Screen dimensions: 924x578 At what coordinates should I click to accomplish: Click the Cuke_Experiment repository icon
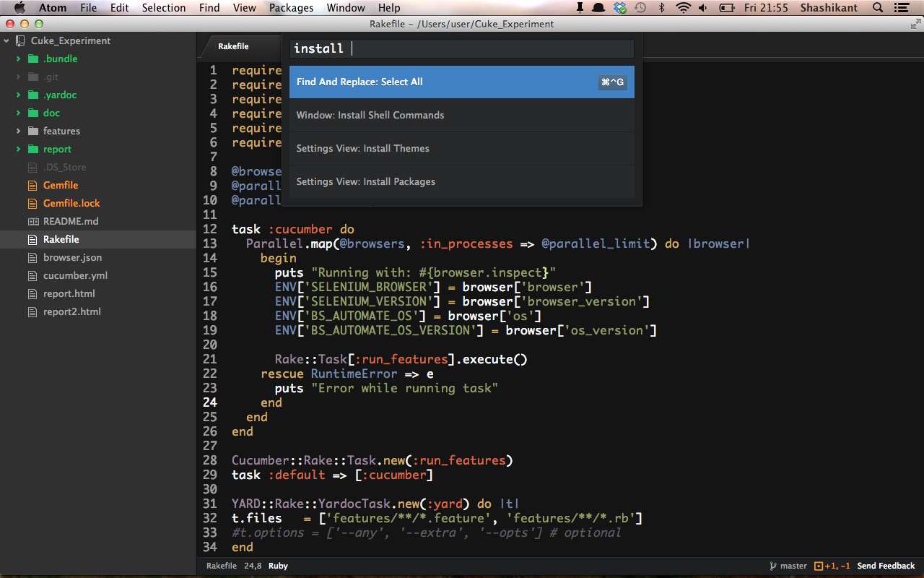tap(20, 40)
